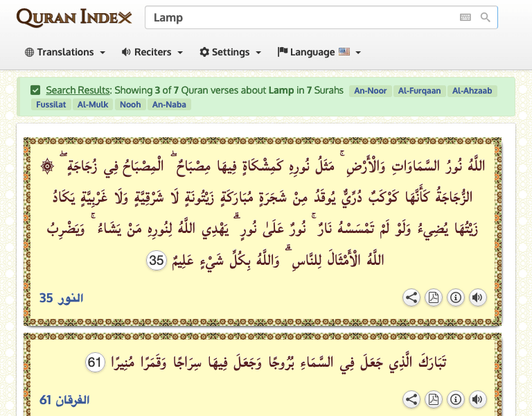
Task: Click the Search Results link
Action: (x=78, y=90)
